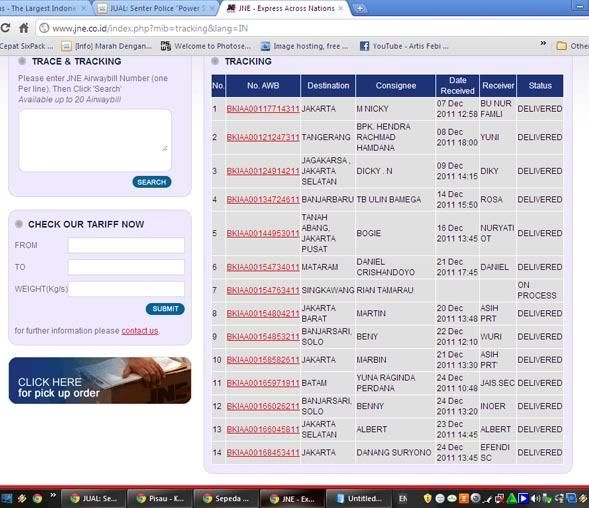The image size is (589, 508).
Task: Open AWB BKIAA00154763411
Action: [x=263, y=290]
